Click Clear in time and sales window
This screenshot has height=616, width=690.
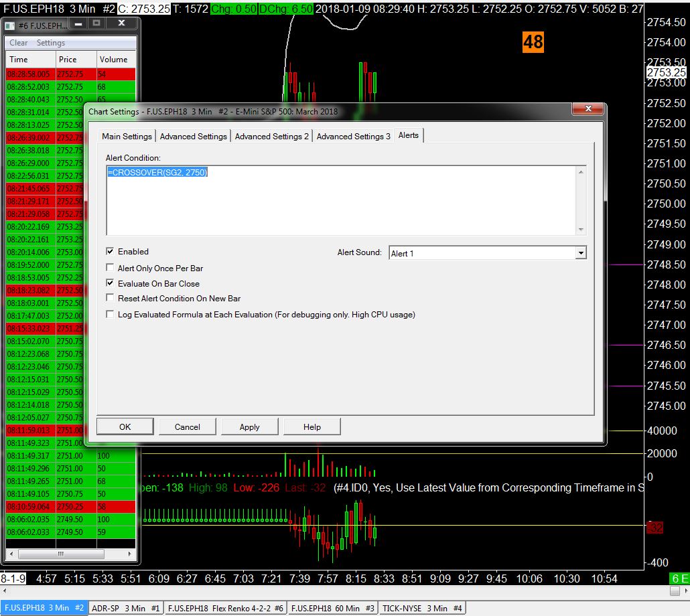(x=19, y=43)
